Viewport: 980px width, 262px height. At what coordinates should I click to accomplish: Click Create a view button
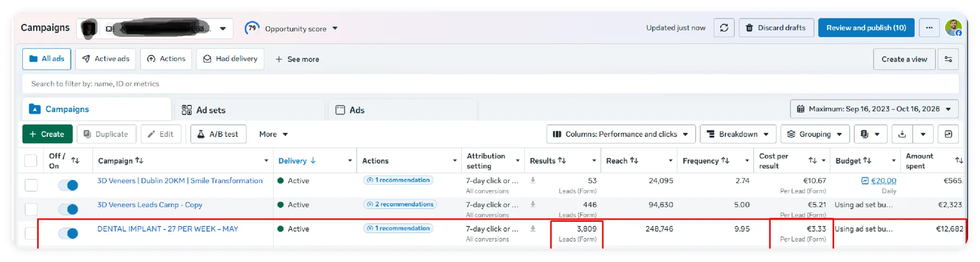tap(904, 59)
